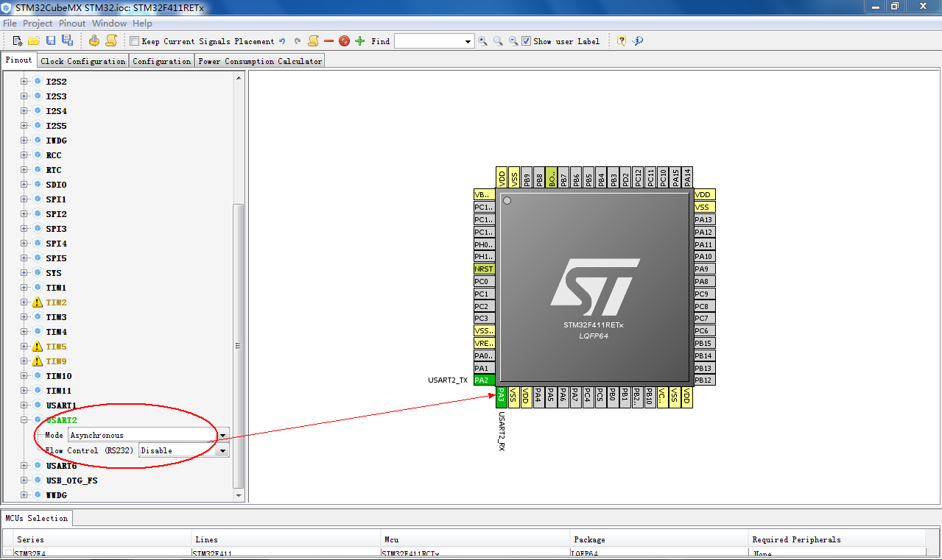Image resolution: width=942 pixels, height=560 pixels.
Task: Switch to the Clock Configuration tab
Action: tap(83, 61)
